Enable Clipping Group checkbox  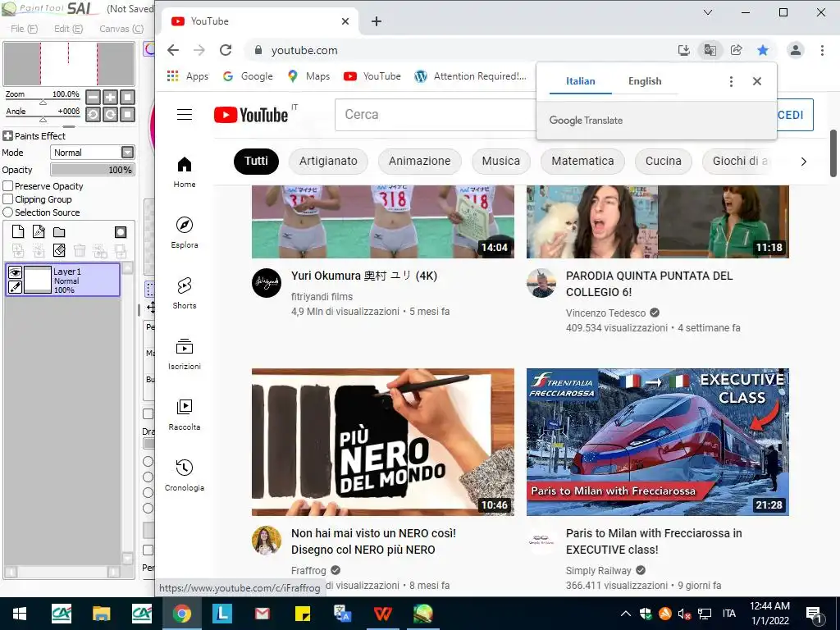tap(8, 199)
